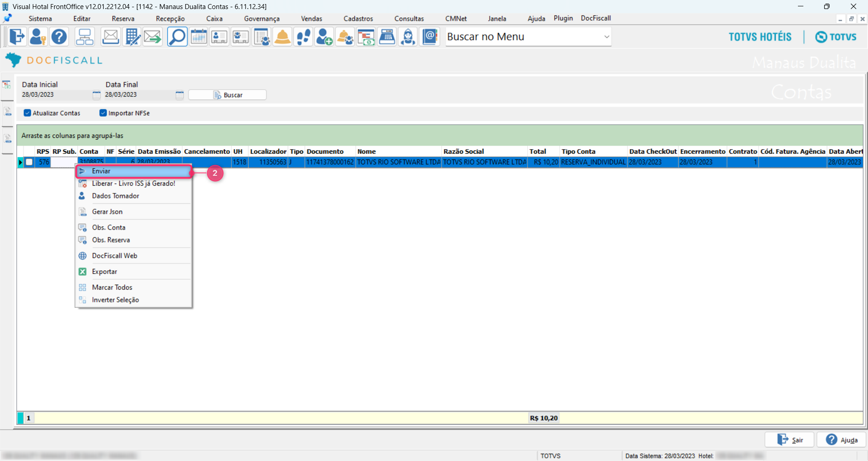Click the add user plus toolbar icon
The image size is (868, 461).
pos(324,37)
